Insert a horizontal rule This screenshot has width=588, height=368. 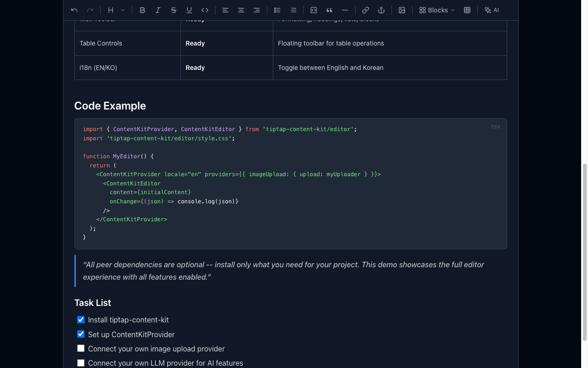coord(345,10)
